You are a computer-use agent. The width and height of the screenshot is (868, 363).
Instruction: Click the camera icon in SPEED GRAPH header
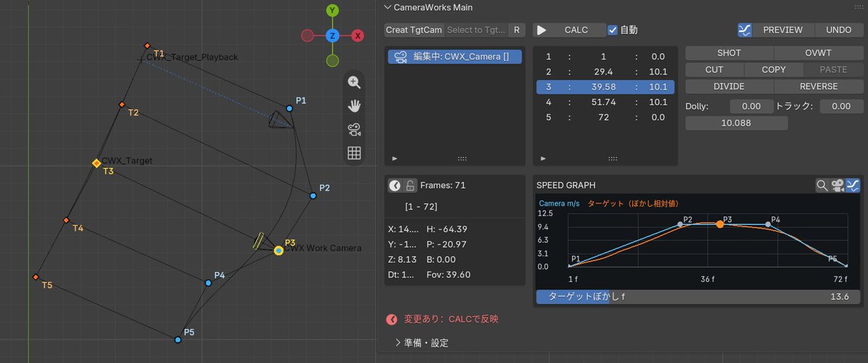837,186
